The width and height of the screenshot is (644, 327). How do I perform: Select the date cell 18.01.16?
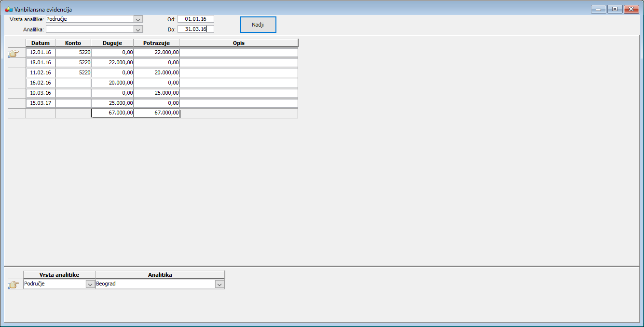point(41,63)
